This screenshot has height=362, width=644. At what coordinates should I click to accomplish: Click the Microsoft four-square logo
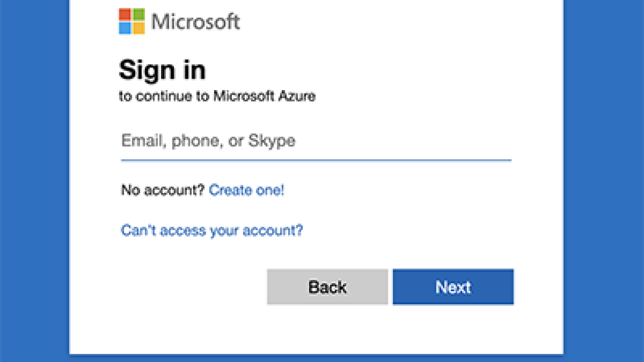132,21
